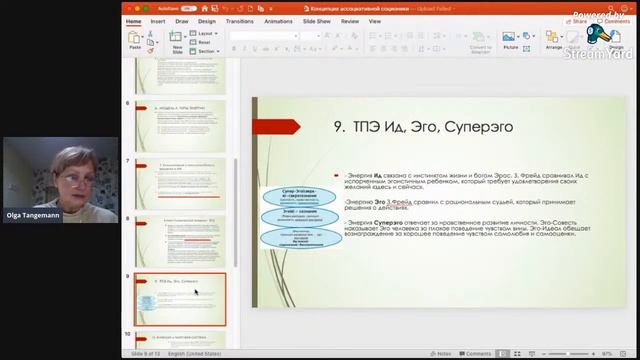640x360 pixels.
Task: Click the Shapes icon next to Picture
Action: pos(527,36)
